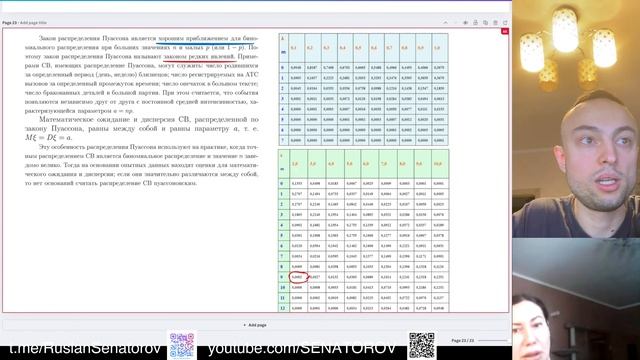Click the circled cell in row 9 of the green table

pyautogui.click(x=298, y=277)
